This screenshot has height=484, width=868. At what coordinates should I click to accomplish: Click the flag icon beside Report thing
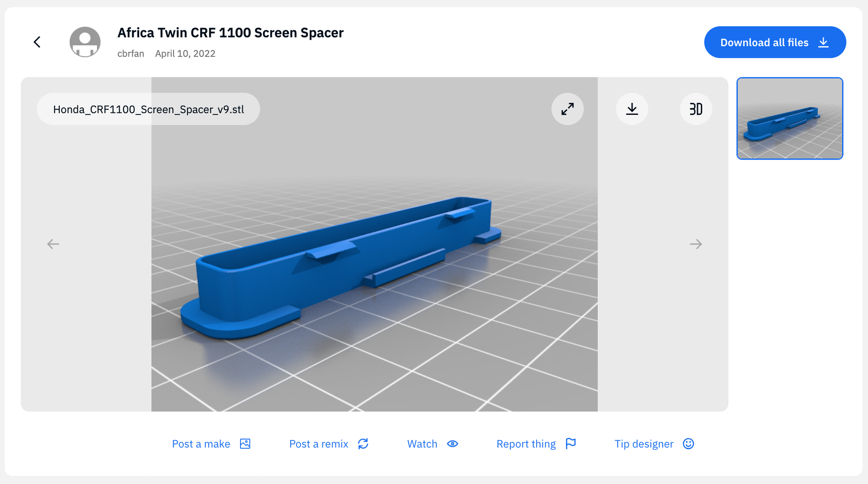571,444
